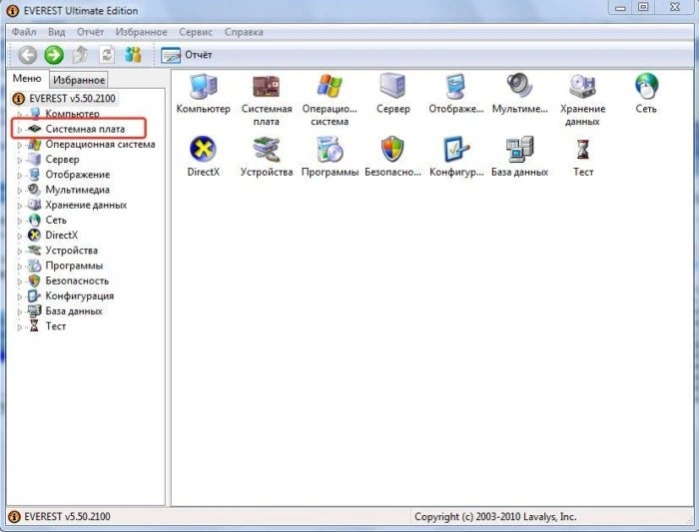
Task: Select Операционная система in the tree
Action: point(100,144)
